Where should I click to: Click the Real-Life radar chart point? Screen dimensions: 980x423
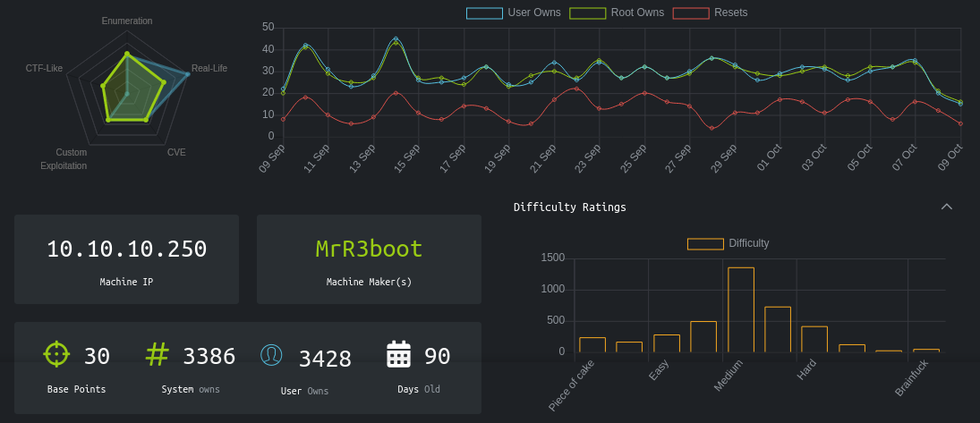point(187,73)
